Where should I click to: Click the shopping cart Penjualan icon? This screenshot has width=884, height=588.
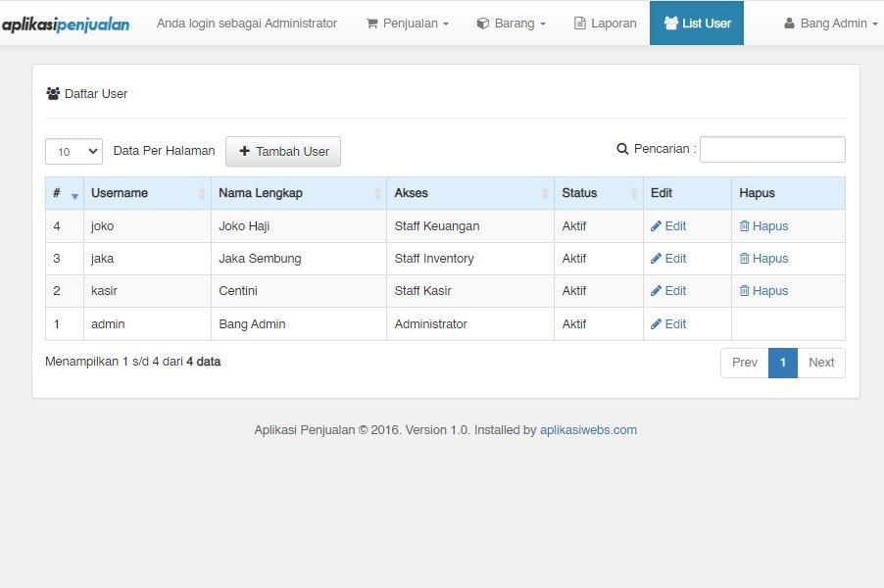pos(372,24)
